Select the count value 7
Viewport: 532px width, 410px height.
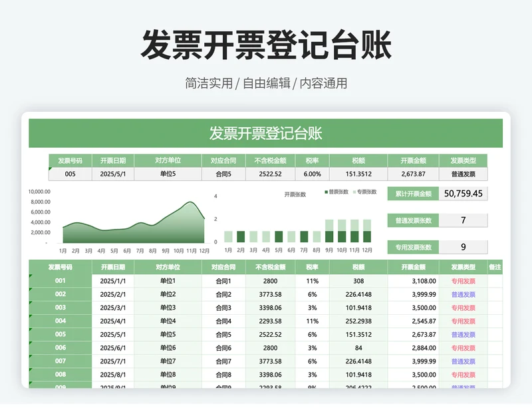[x=463, y=220]
